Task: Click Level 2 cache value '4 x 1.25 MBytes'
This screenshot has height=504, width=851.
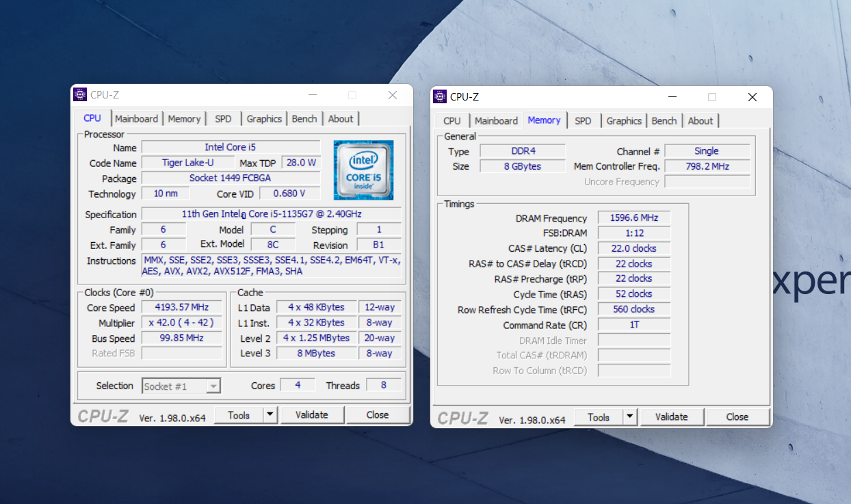Action: pyautogui.click(x=316, y=338)
